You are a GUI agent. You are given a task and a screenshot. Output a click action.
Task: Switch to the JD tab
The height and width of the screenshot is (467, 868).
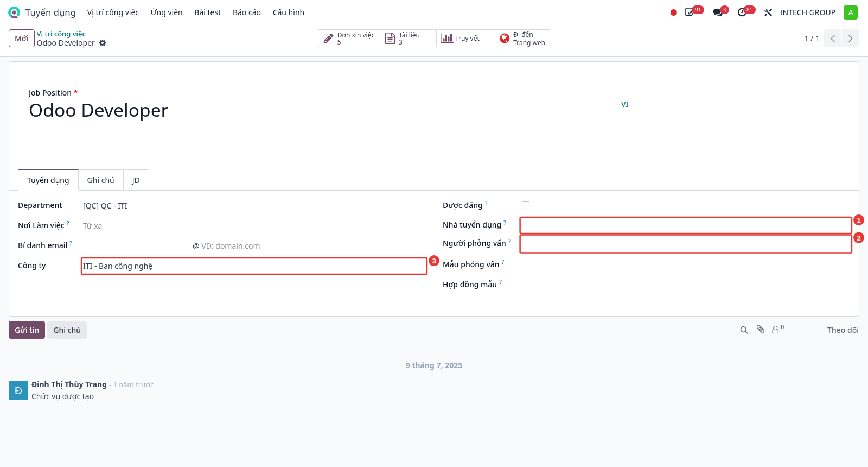click(136, 180)
